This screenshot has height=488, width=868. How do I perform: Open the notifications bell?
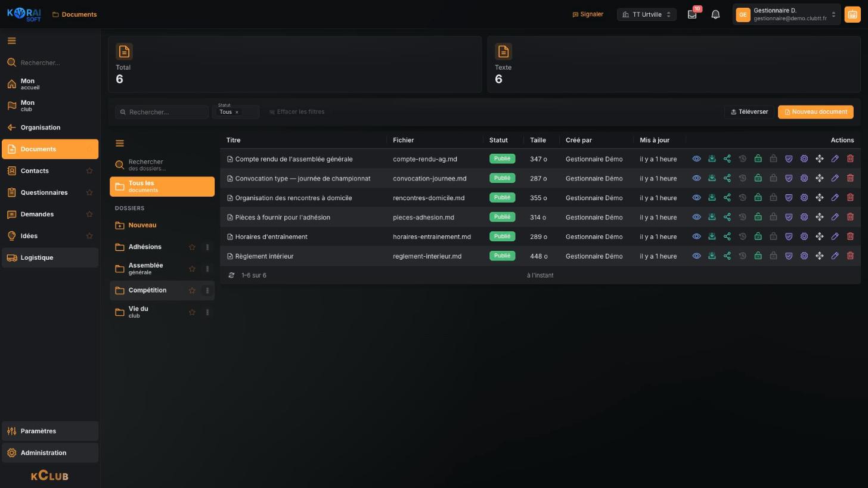click(x=715, y=14)
